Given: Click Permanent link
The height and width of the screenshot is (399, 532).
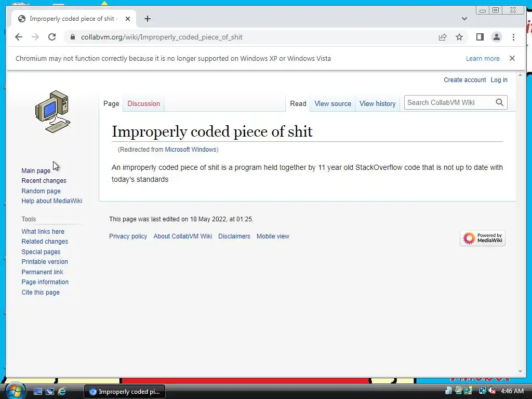Looking at the screenshot, I should point(42,272).
